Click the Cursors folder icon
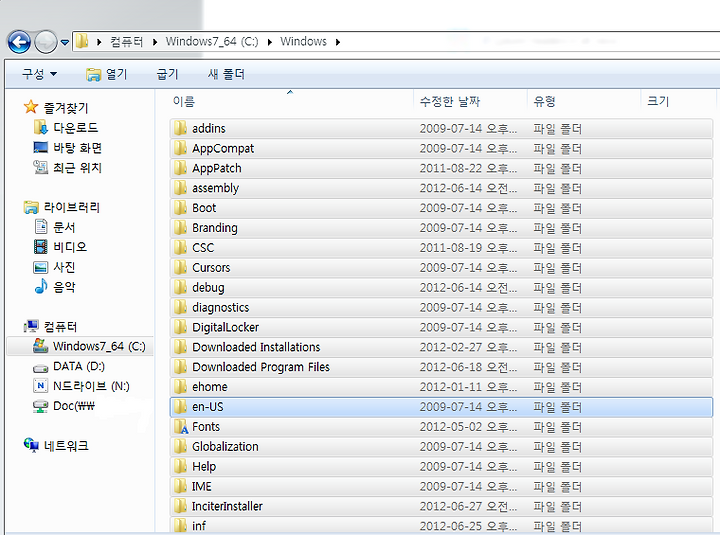720x535 pixels. (x=180, y=267)
